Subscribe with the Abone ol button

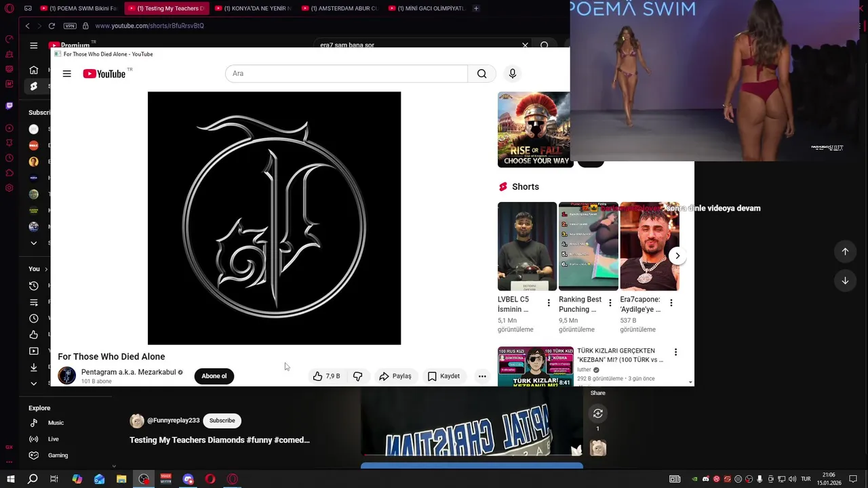(x=214, y=376)
